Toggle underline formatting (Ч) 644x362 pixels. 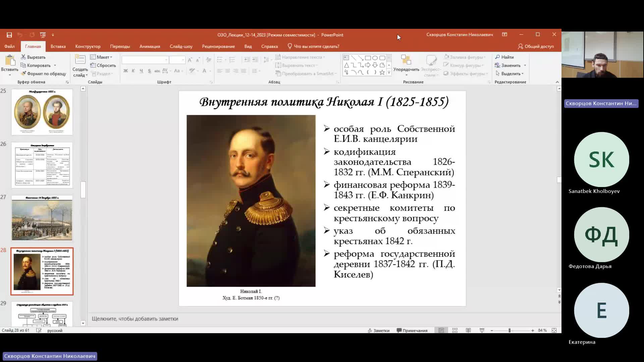(x=141, y=71)
